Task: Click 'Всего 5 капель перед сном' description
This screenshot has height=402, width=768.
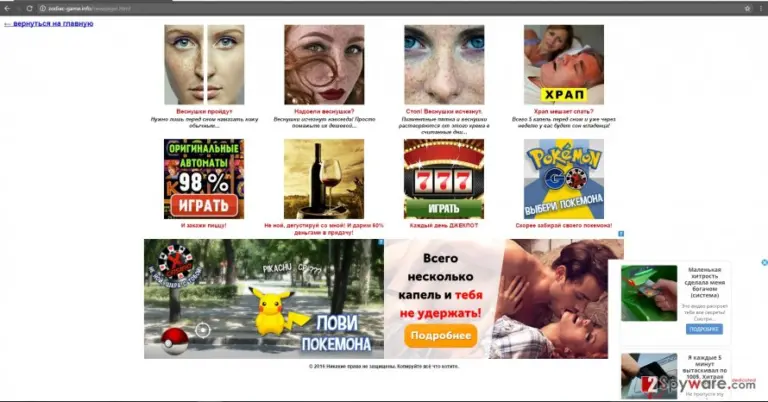Action: pos(564,122)
